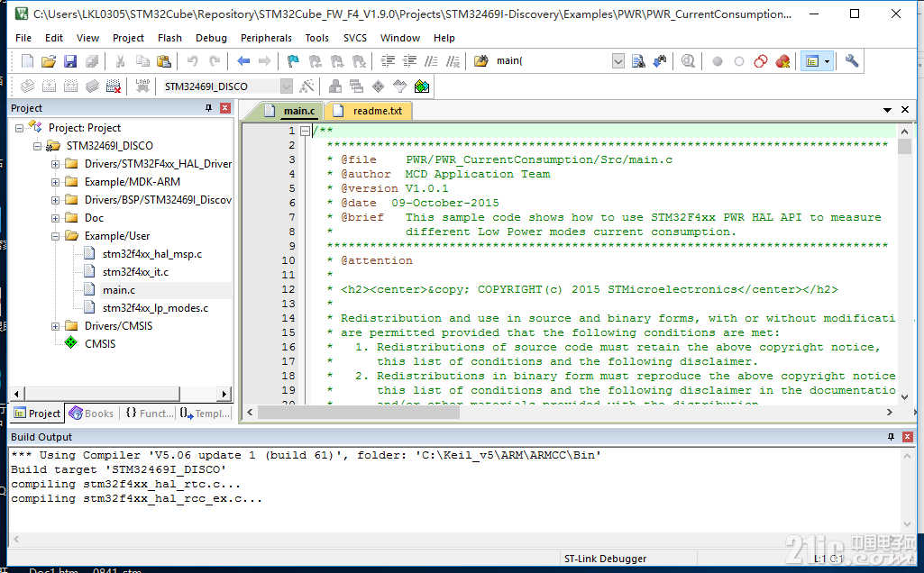Open the find text combo box dropdown

tap(618, 61)
